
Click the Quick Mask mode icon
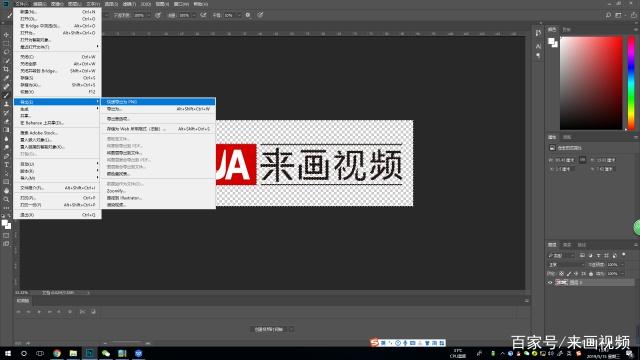click(6, 236)
